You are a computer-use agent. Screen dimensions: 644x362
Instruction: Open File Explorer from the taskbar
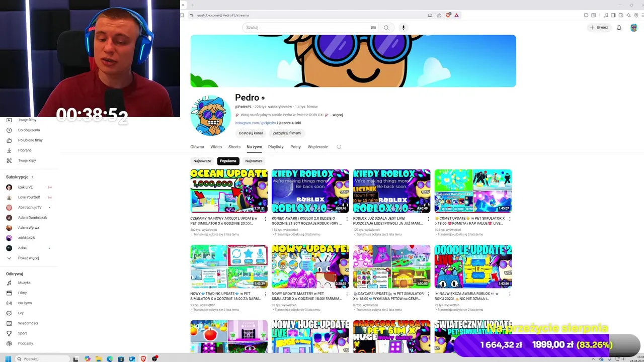(99, 358)
